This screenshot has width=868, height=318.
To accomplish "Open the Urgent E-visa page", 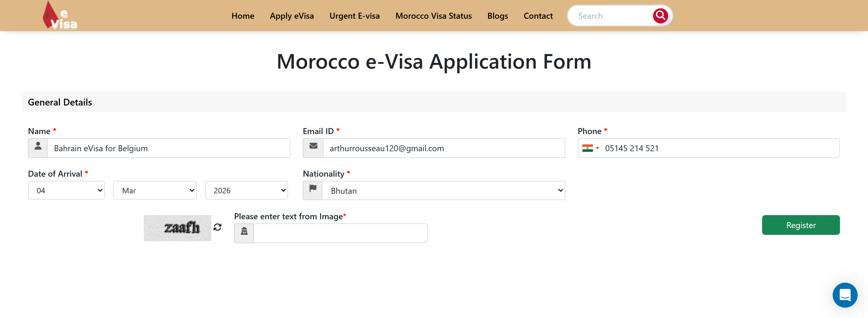I will click(x=354, y=16).
